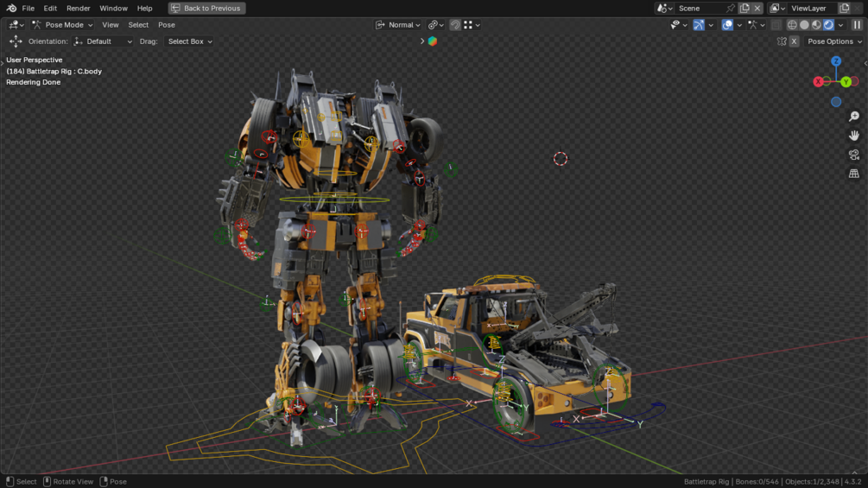Screen dimensions: 868x488
Task: Switch to wireframe shading
Action: point(792,25)
